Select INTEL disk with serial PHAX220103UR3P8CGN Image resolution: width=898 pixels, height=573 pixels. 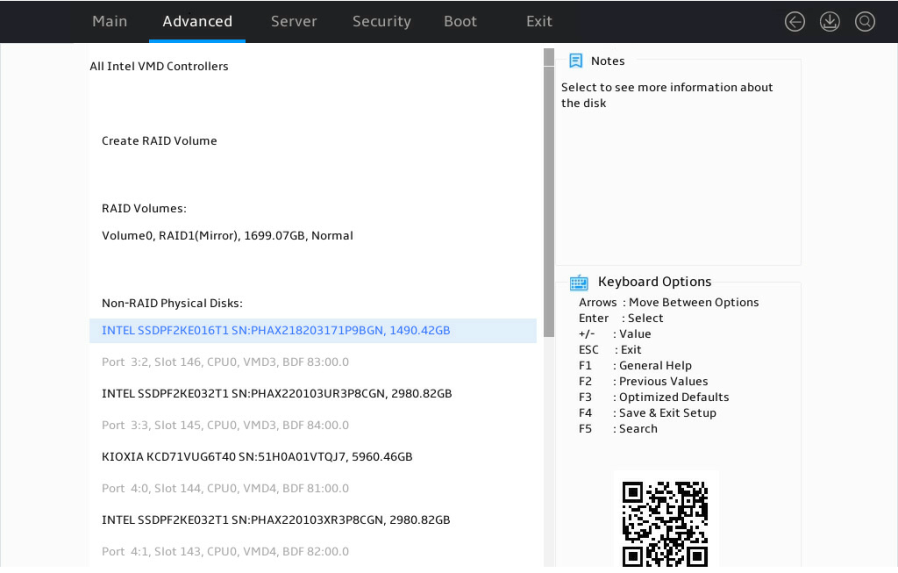(x=277, y=393)
